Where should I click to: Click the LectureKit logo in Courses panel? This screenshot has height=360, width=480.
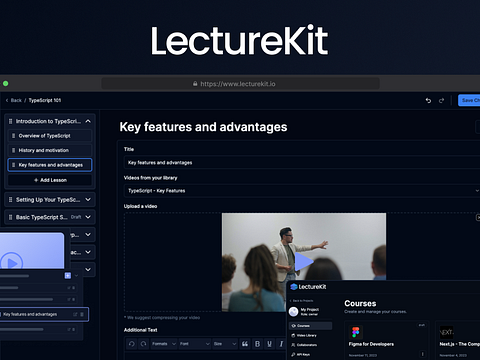pyautogui.click(x=308, y=287)
